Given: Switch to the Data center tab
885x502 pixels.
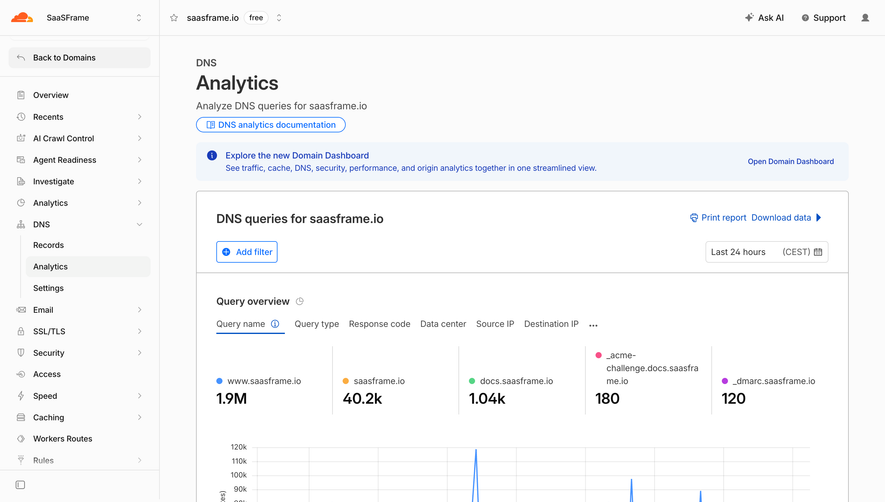Looking at the screenshot, I should coord(443,324).
